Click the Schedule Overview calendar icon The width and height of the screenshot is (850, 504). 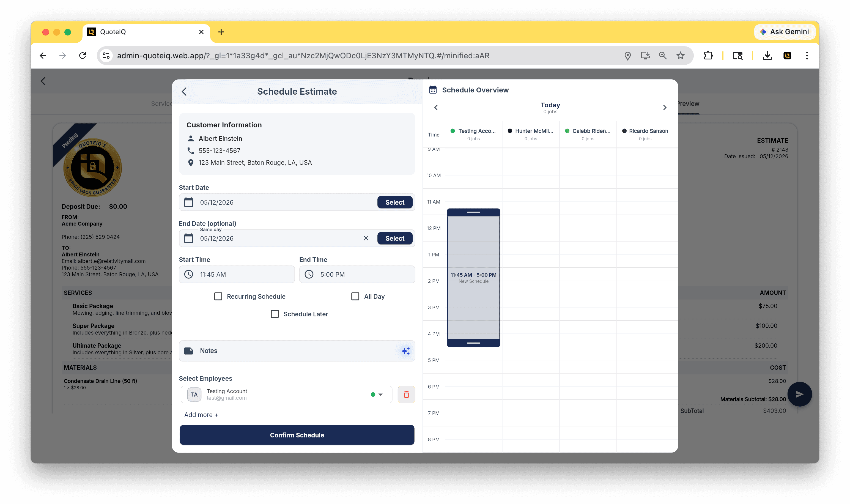[x=433, y=90]
